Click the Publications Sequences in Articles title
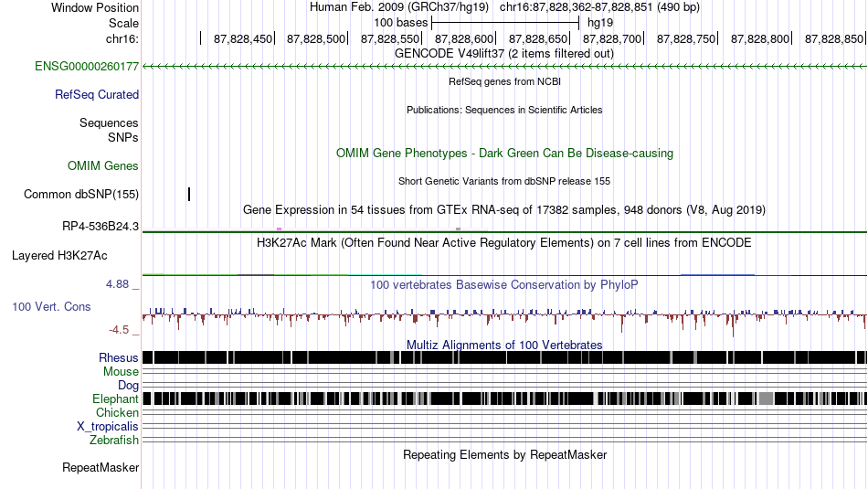This screenshot has height=489, width=868. click(x=504, y=111)
